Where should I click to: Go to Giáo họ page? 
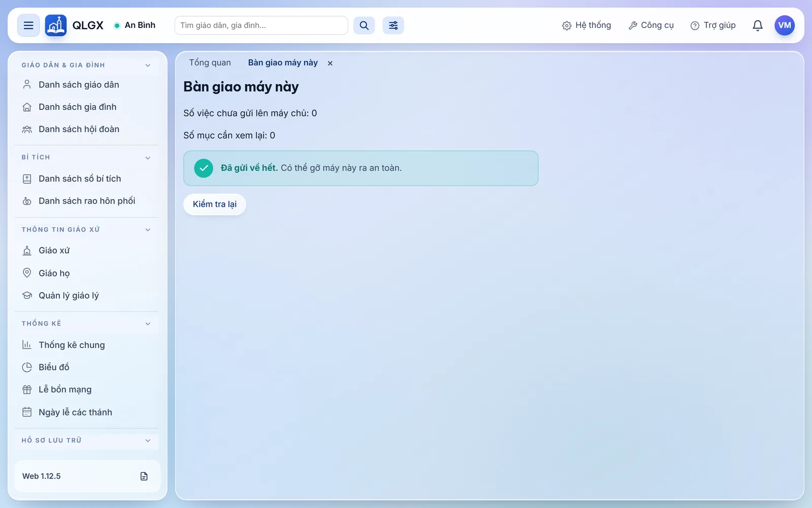click(x=87, y=273)
